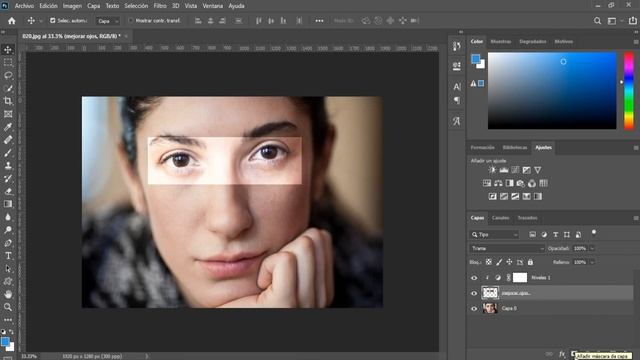
Task: Open the Opacidad slider arrow
Action: pos(592,248)
